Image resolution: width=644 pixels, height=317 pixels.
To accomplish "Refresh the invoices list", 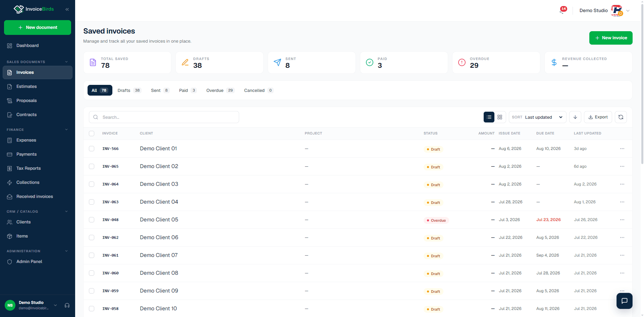I will [621, 117].
